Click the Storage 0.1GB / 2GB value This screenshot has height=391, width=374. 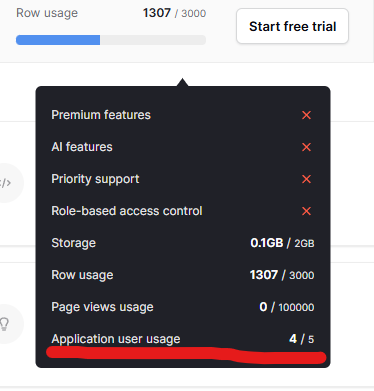pos(282,243)
